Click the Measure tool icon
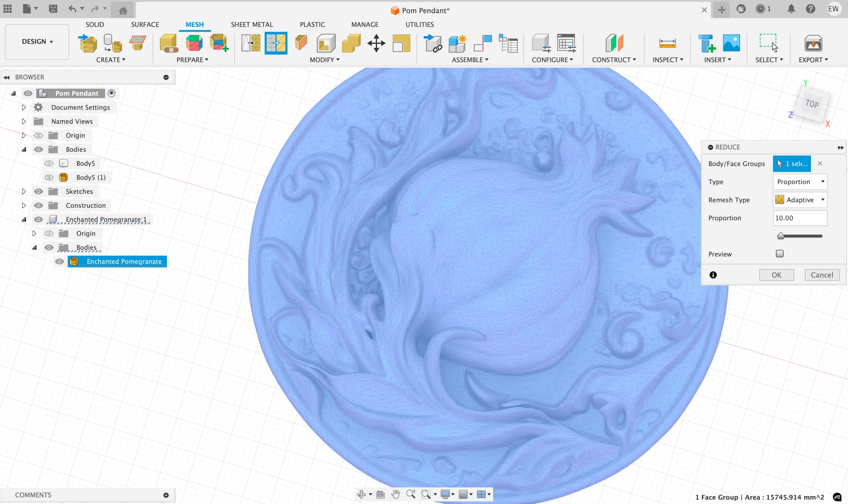 click(x=667, y=43)
